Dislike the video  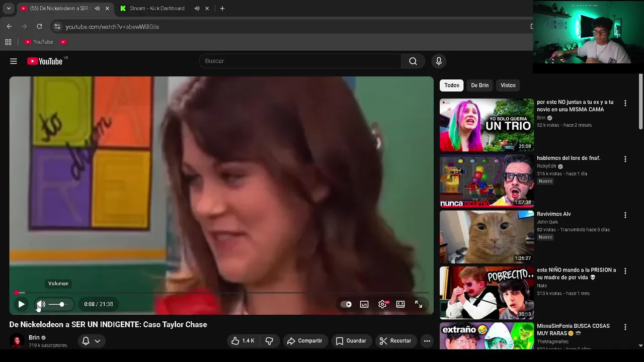[269, 341]
